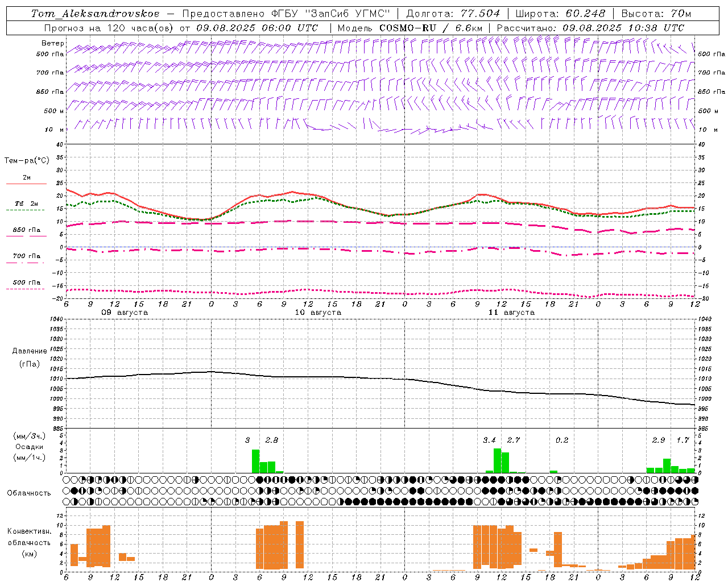Click the '2.8' precipitation total value
The width and height of the screenshot is (728, 582).
click(x=272, y=440)
